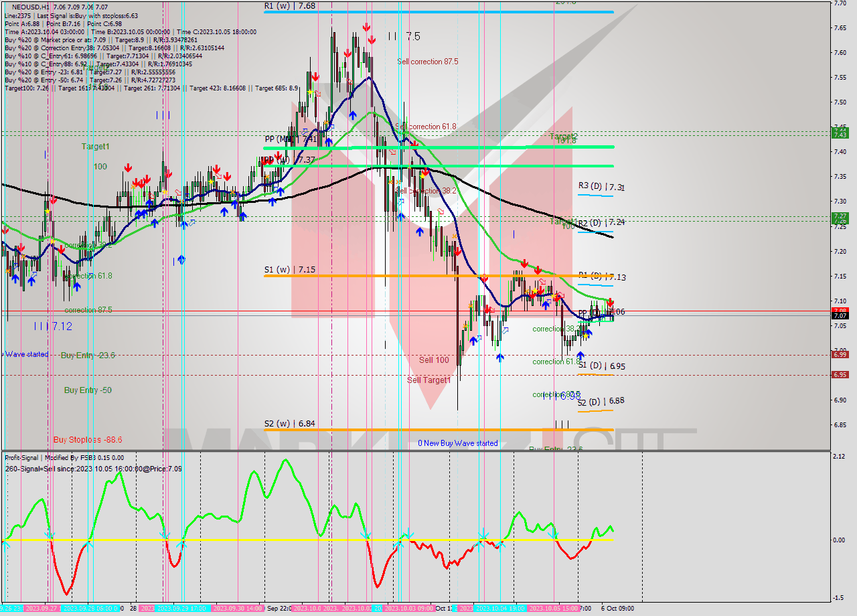Click the 'PP (w) | 7.37' pivot label
The height and width of the screenshot is (616, 857).
(x=289, y=160)
